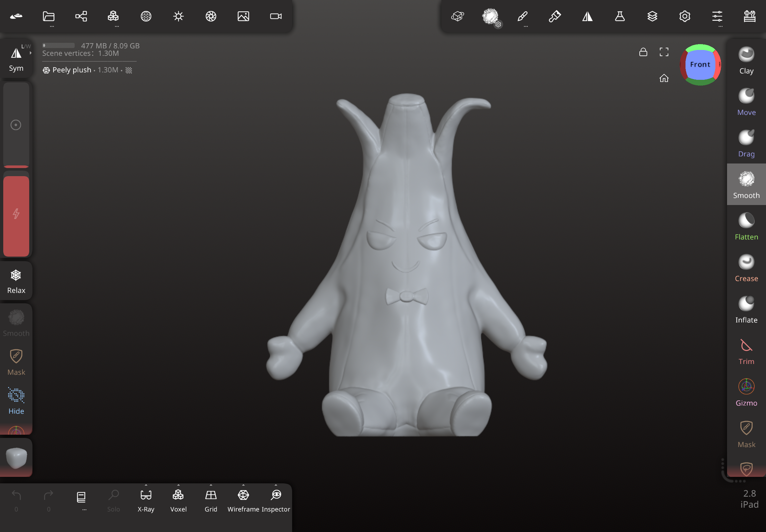
Task: Select the Trim tool
Action: point(746,351)
